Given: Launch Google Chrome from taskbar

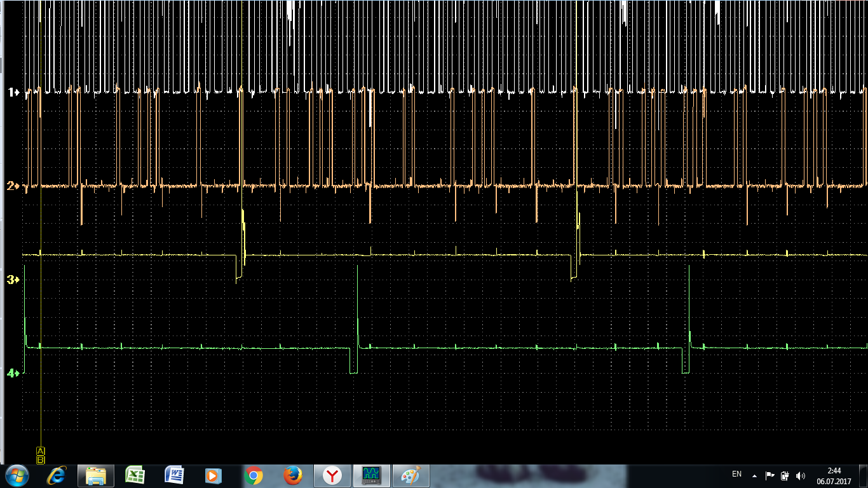Looking at the screenshot, I should click(254, 475).
